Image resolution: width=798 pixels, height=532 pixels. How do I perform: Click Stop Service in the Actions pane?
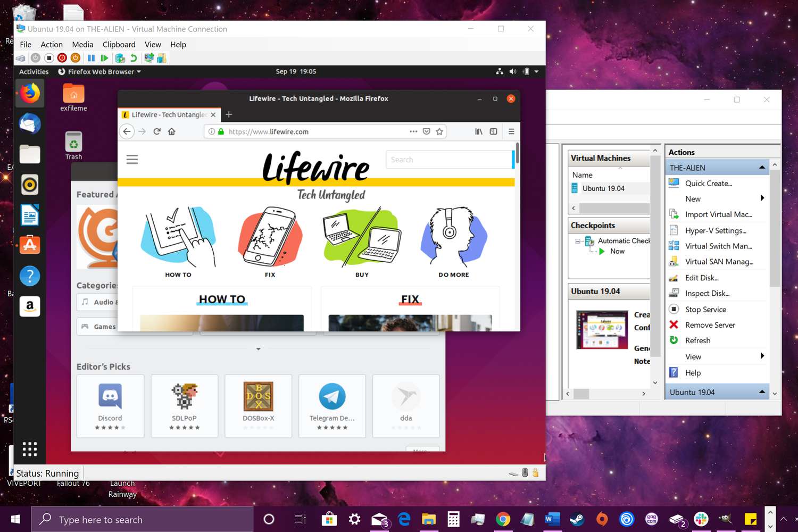click(x=705, y=309)
